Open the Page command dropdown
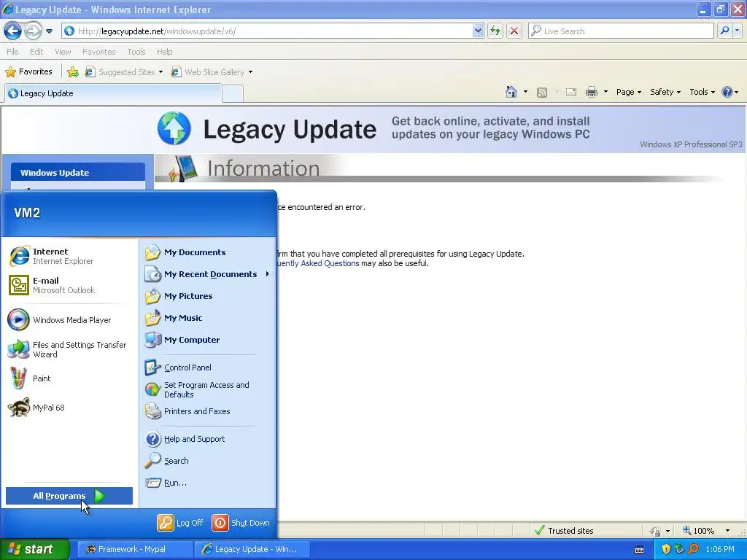The width and height of the screenshot is (747, 560). click(x=629, y=92)
